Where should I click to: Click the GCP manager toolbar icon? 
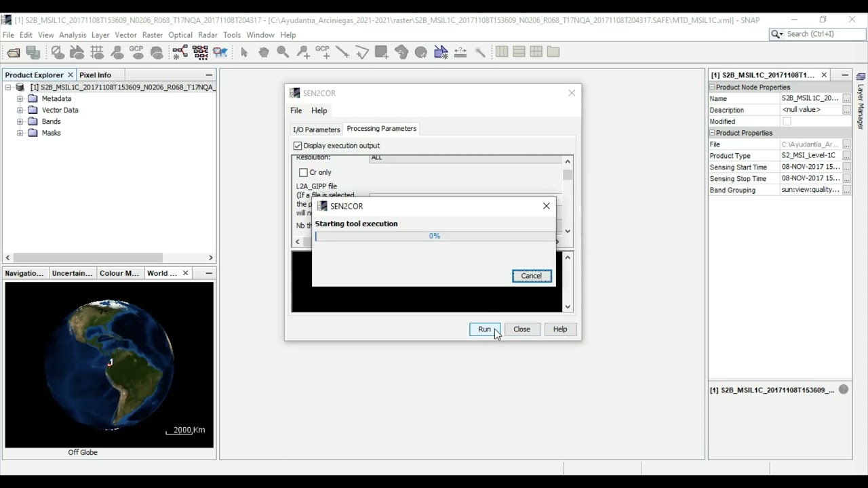[137, 52]
